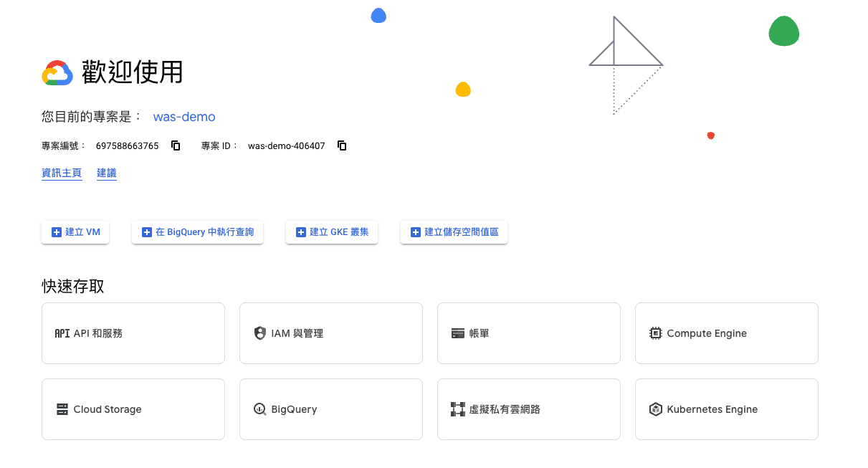Open the 建議 recommendations link
The width and height of the screenshot is (868, 468).
pyautogui.click(x=106, y=173)
